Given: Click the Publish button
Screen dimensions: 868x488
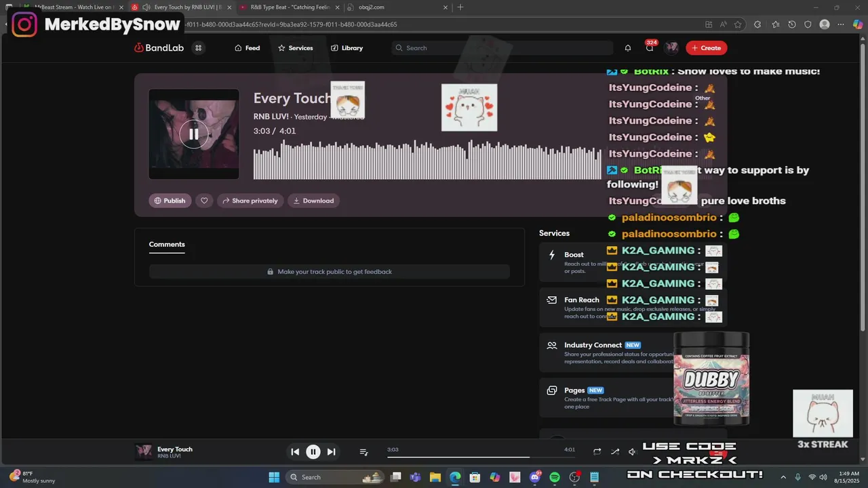Looking at the screenshot, I should [x=170, y=201].
